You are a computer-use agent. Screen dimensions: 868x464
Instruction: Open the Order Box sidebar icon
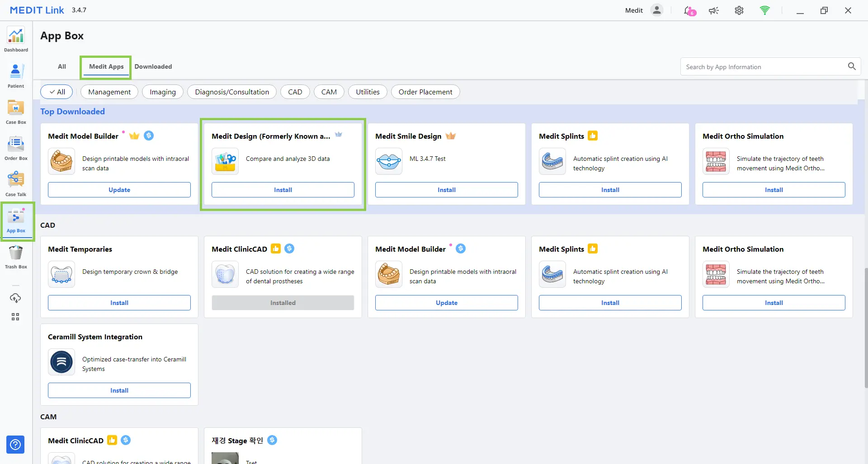[x=16, y=148]
